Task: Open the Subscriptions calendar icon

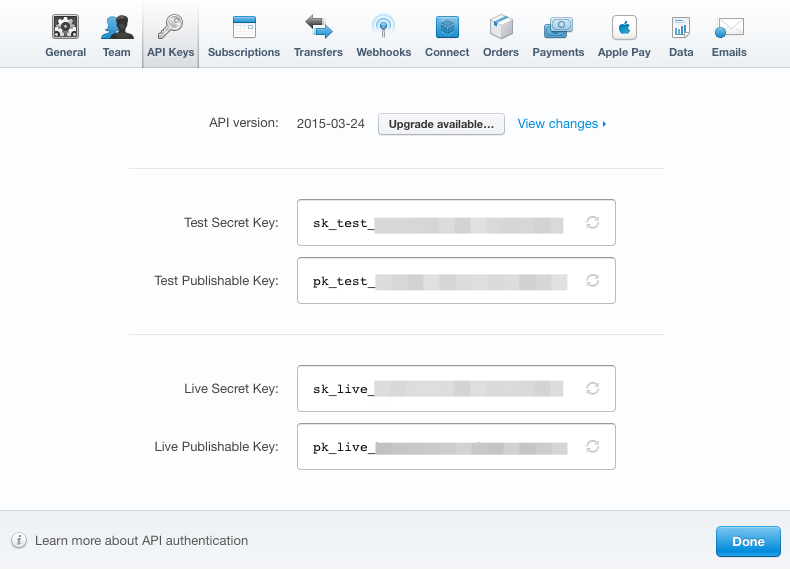Action: click(x=244, y=27)
